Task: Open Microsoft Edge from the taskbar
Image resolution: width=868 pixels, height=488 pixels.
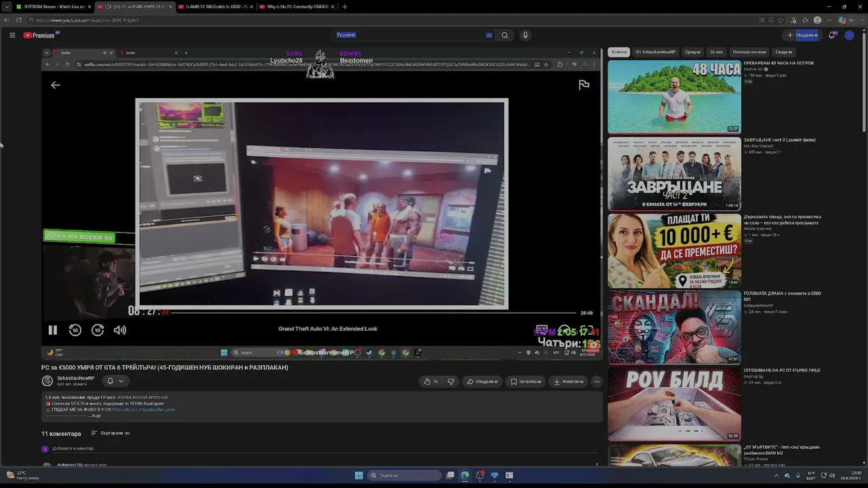Action: [x=465, y=475]
